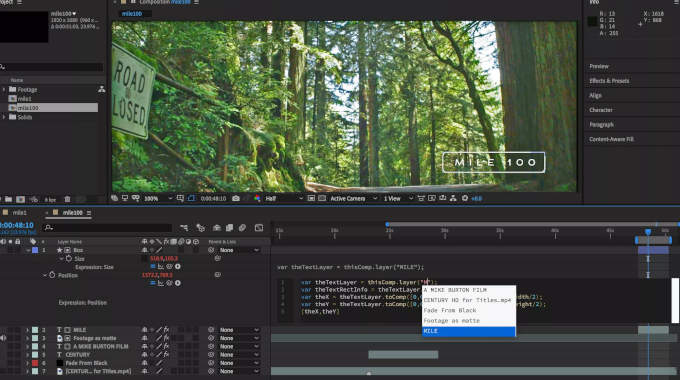The width and height of the screenshot is (680, 380).
Task: Click the expression pick whip for Size
Action: pyautogui.click(x=170, y=267)
